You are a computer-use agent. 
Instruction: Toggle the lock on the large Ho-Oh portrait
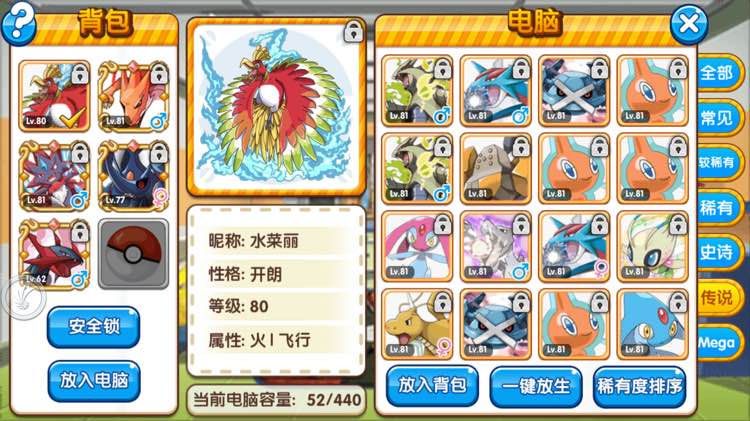tap(353, 33)
